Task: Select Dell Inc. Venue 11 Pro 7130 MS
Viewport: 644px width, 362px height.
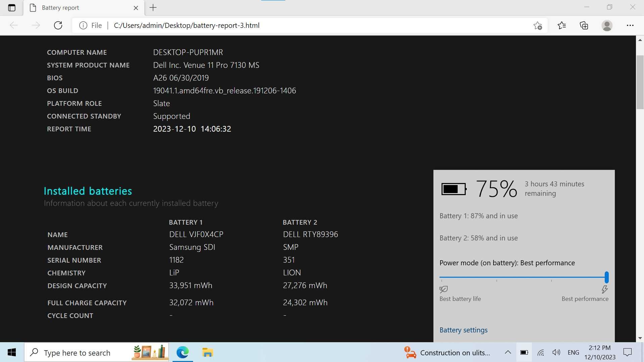Action: tap(206, 65)
